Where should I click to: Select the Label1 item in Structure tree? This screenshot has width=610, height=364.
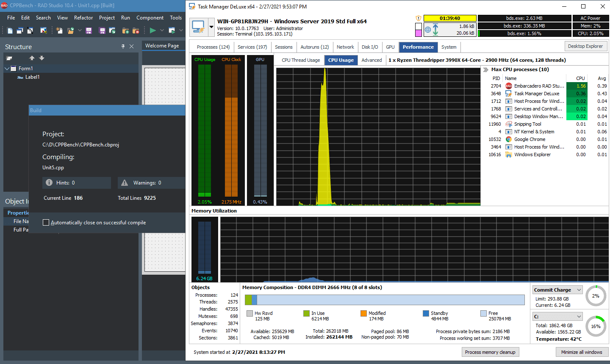pos(32,77)
